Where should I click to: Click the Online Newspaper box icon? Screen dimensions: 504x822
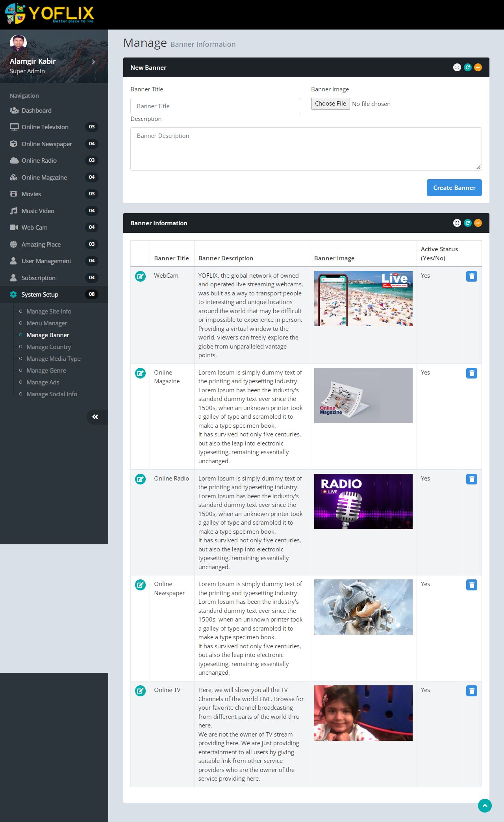14,144
